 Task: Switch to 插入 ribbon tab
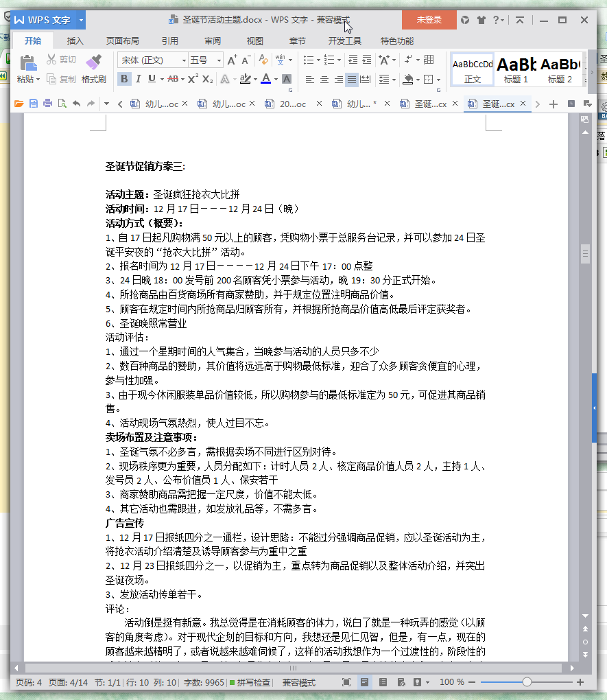[75, 40]
